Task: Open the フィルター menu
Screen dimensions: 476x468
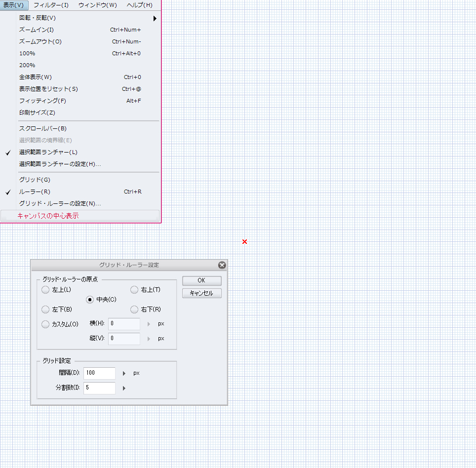Action: coord(51,5)
